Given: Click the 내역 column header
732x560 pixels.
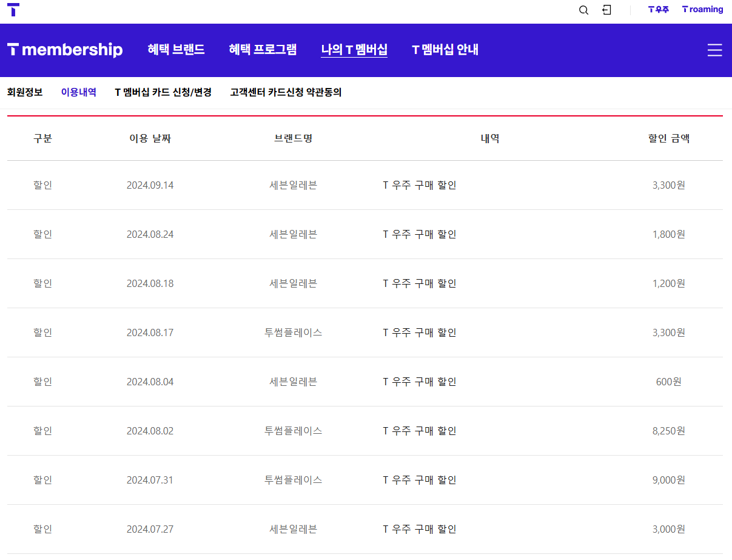Looking at the screenshot, I should click(x=490, y=138).
